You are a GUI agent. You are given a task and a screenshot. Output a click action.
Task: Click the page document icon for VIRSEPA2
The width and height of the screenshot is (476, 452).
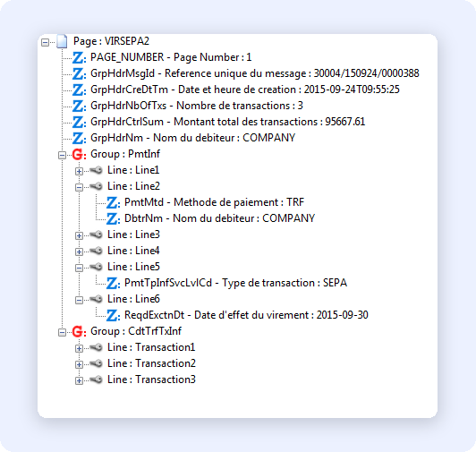62,41
